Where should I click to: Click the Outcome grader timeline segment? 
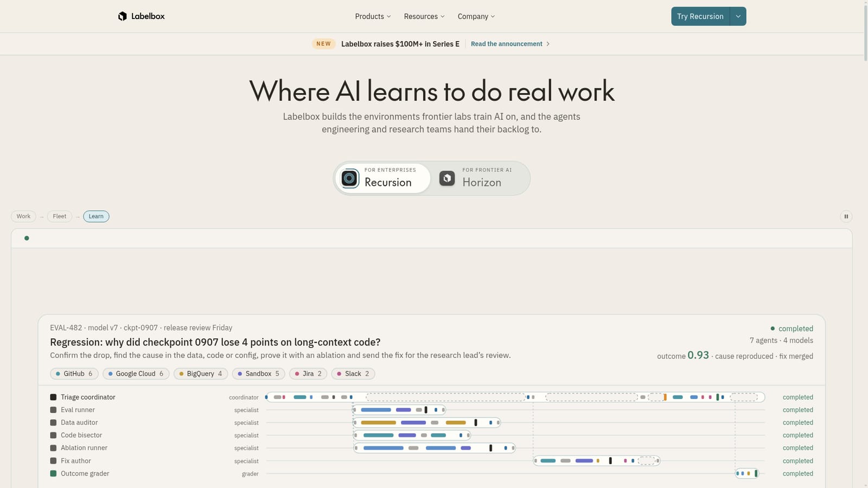747,473
